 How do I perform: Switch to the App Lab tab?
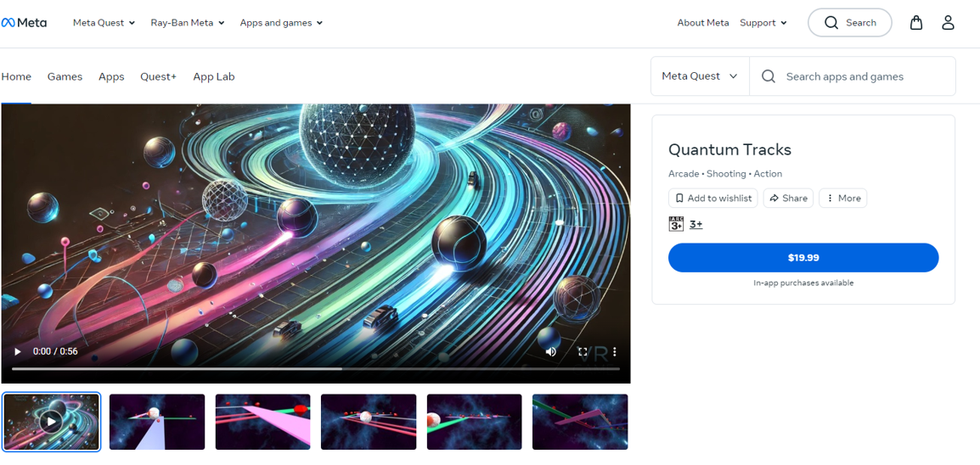[213, 76]
